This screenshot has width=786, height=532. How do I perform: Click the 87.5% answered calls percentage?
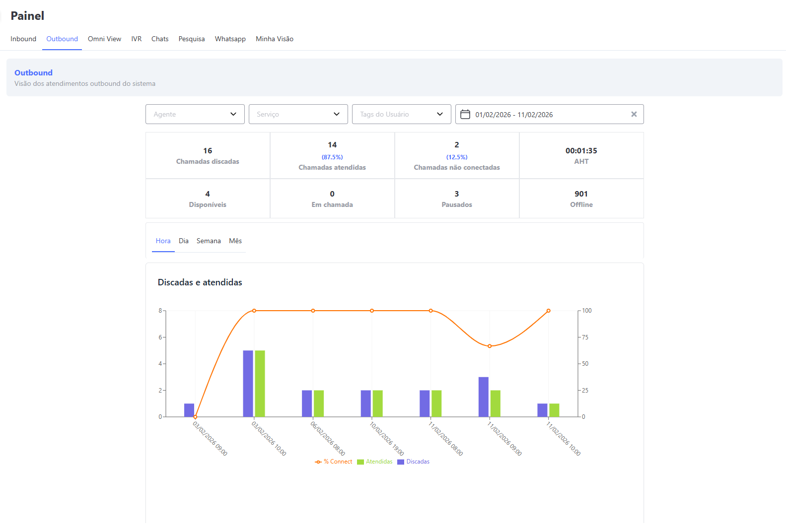(332, 157)
